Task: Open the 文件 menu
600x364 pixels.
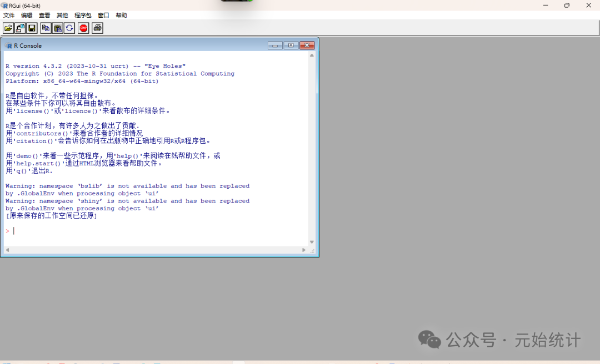Action: [x=9, y=16]
